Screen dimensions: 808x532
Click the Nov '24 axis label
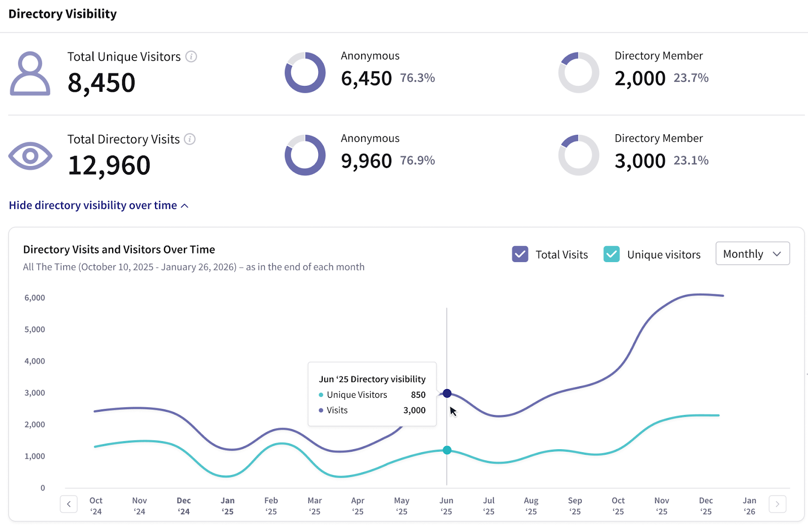(139, 506)
